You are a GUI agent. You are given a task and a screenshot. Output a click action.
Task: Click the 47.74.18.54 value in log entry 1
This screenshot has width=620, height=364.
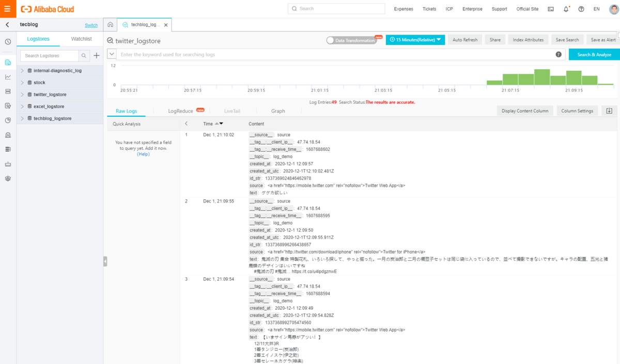(x=308, y=142)
